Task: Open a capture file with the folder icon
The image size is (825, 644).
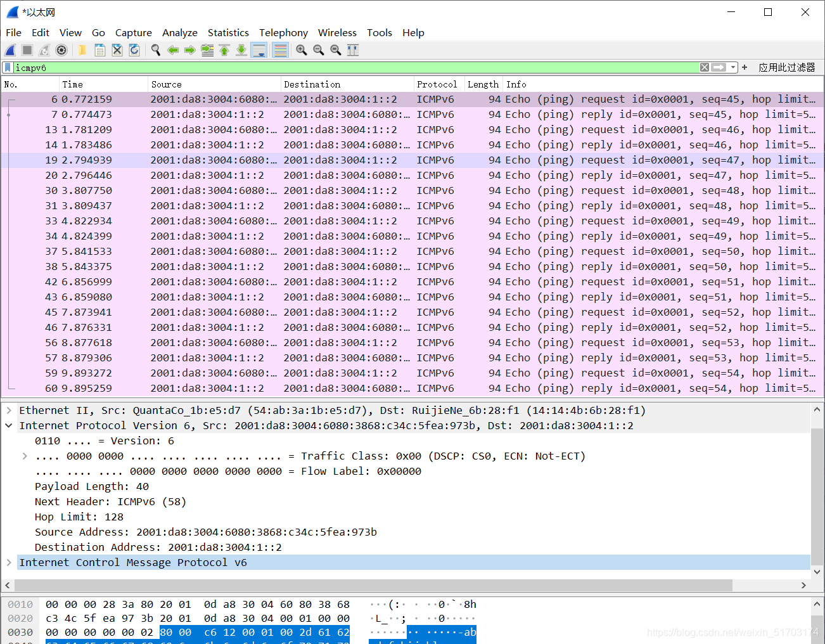Action: (82, 50)
